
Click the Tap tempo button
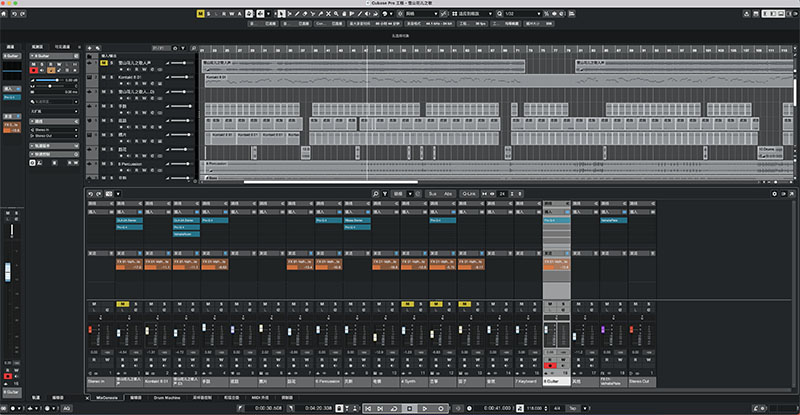[x=573, y=408]
